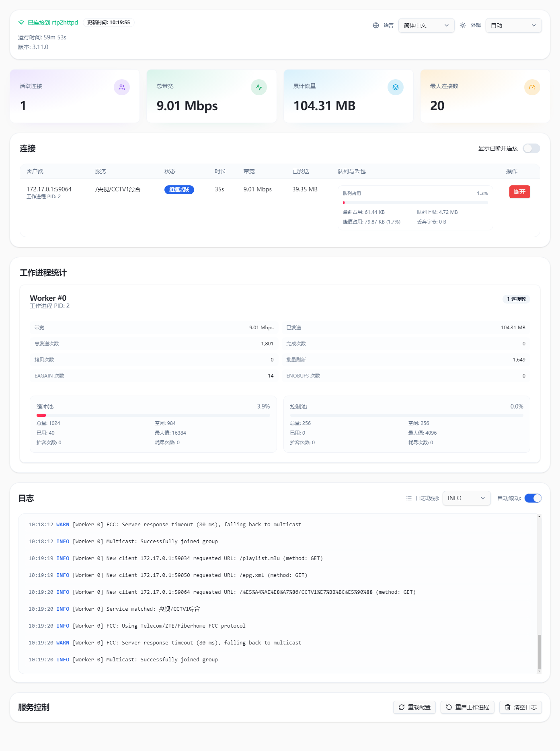
Task: Click the green wifi connection status icon
Action: click(x=21, y=23)
